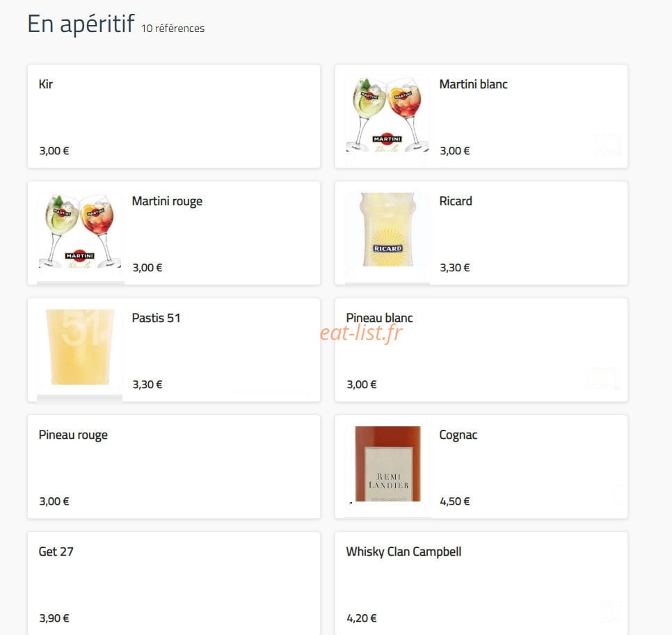Select the Ricard glass thumbnail
This screenshot has height=635, width=672.
point(387,230)
